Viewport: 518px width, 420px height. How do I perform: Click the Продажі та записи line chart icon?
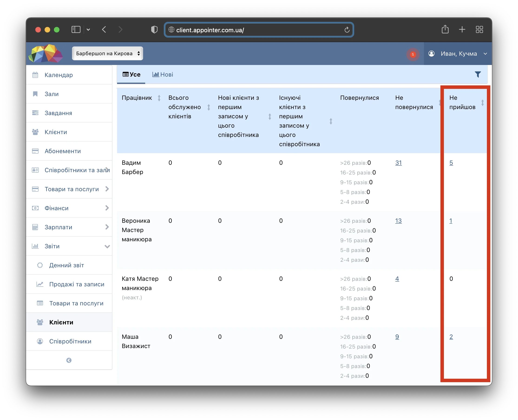[x=40, y=284]
